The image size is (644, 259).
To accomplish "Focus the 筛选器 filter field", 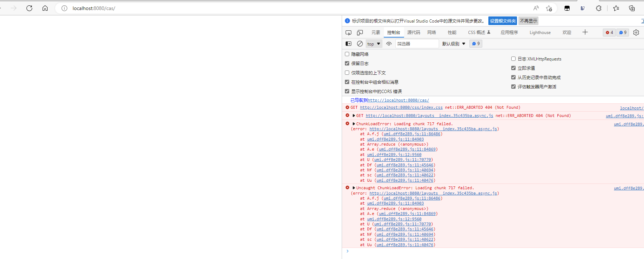I will pos(417,44).
